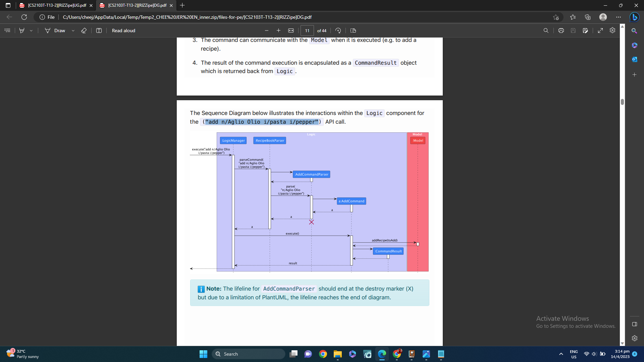Switch to the RIZZipe UG.pdf tab
This screenshot has width=644, height=362.
pyautogui.click(x=57, y=5)
